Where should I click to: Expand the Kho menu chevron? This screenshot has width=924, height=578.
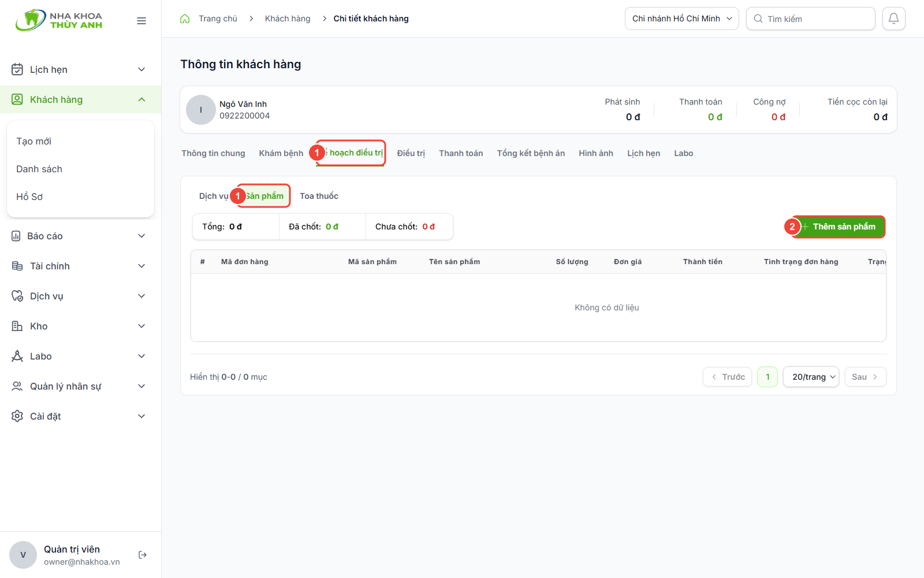click(x=141, y=326)
